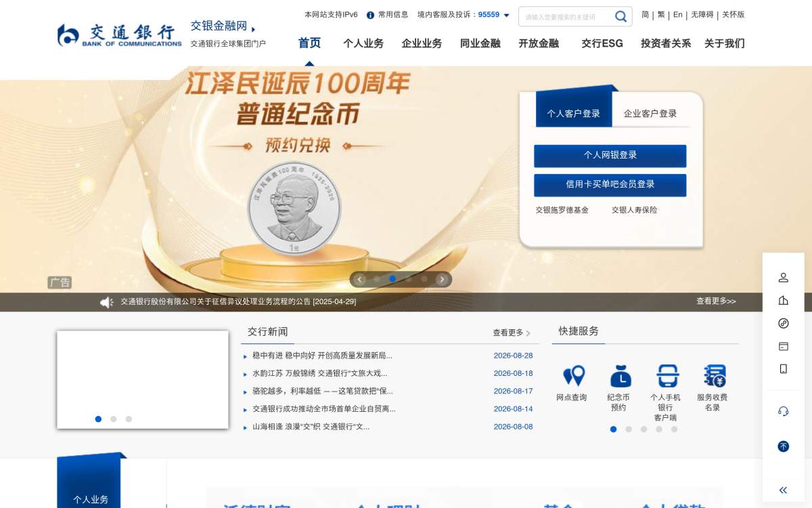Click the info icon beside 常用信息
The height and width of the screenshot is (508, 812).
(370, 15)
